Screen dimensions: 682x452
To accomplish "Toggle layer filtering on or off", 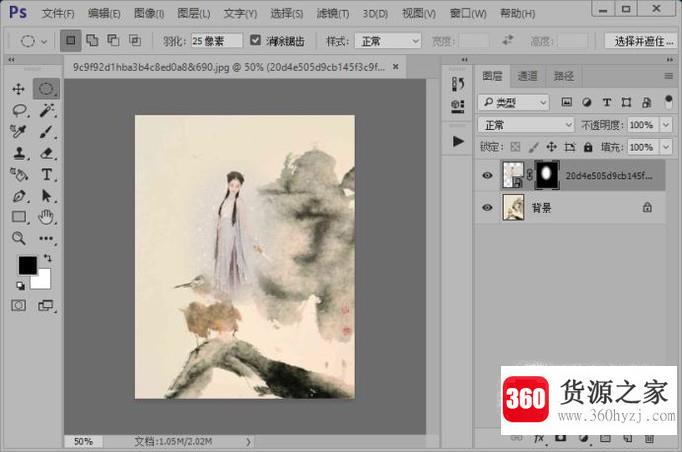I will (669, 102).
